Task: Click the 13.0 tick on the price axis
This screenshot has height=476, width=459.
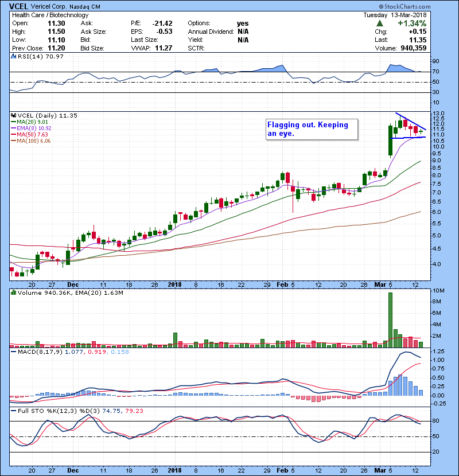Action: tap(438, 114)
